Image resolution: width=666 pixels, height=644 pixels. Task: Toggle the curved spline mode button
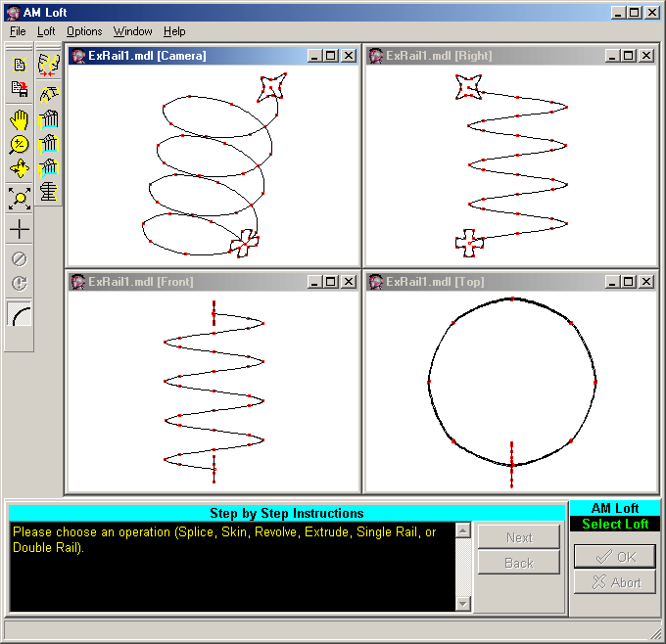pos(19,315)
